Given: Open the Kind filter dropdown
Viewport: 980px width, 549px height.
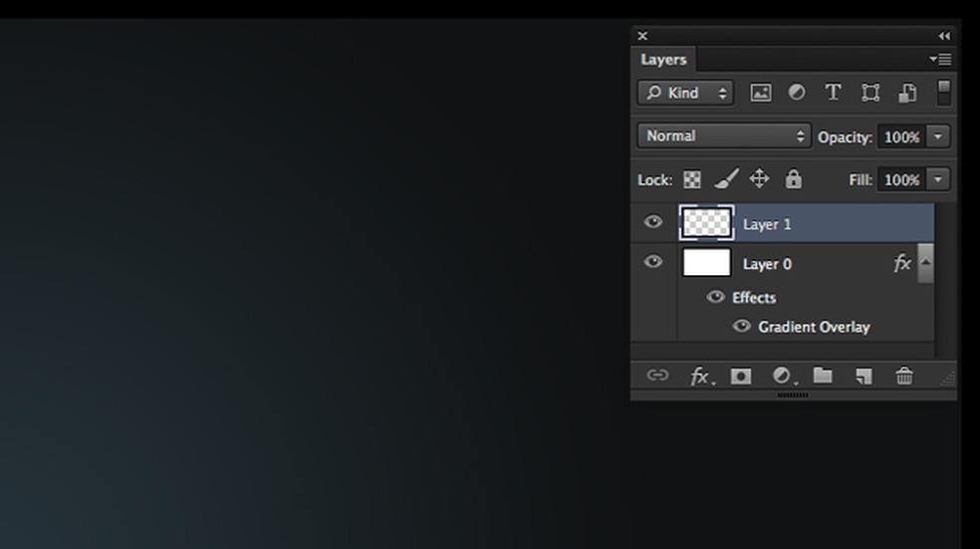Looking at the screenshot, I should coord(685,93).
